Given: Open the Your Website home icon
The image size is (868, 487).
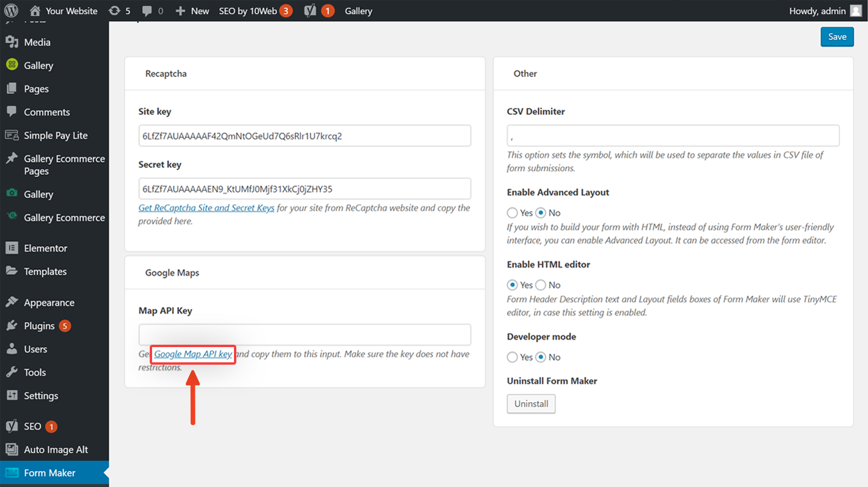Looking at the screenshot, I should (35, 11).
